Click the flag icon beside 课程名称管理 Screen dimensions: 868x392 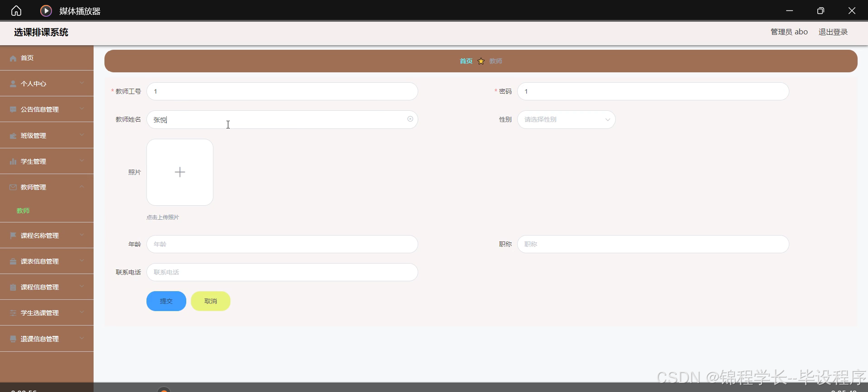13,236
